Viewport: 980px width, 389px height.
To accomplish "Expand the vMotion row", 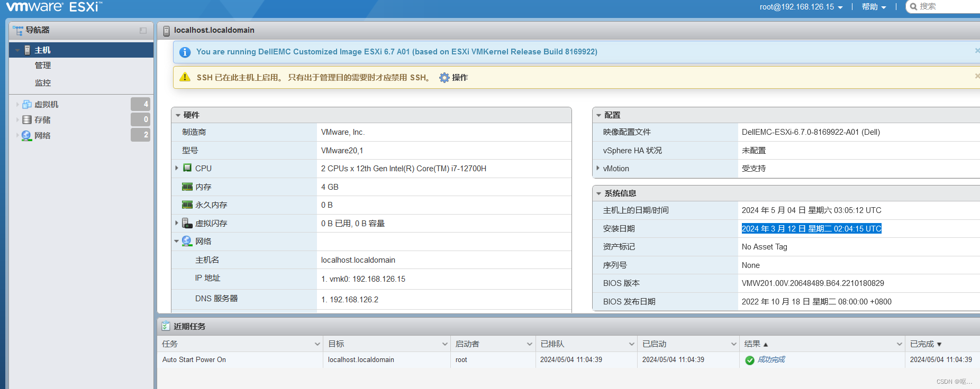I will pyautogui.click(x=598, y=168).
